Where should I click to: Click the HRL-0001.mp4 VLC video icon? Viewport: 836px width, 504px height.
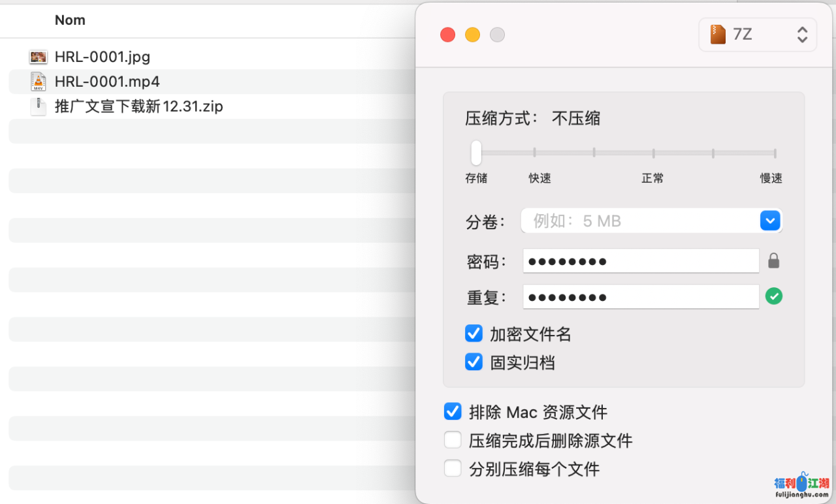click(x=39, y=82)
